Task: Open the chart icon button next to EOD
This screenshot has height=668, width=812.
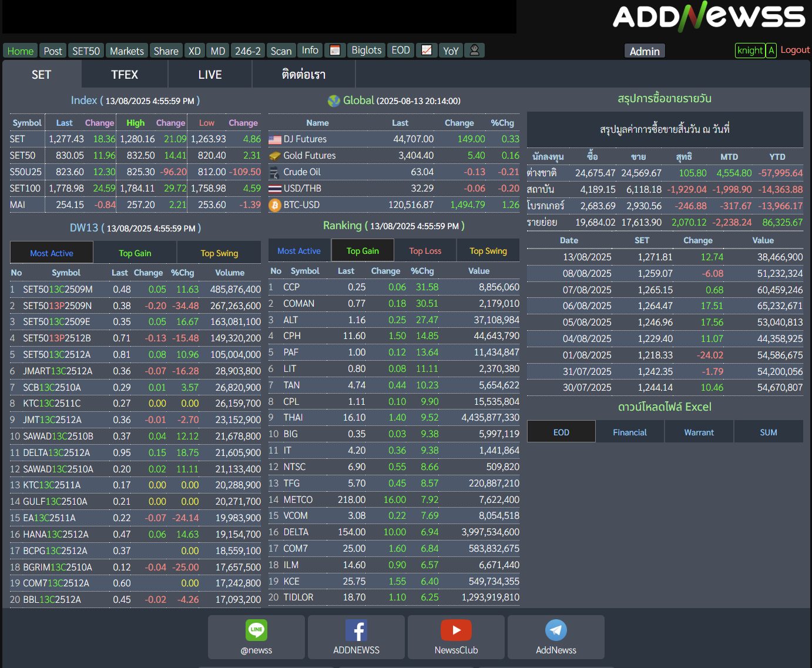Action: click(427, 51)
